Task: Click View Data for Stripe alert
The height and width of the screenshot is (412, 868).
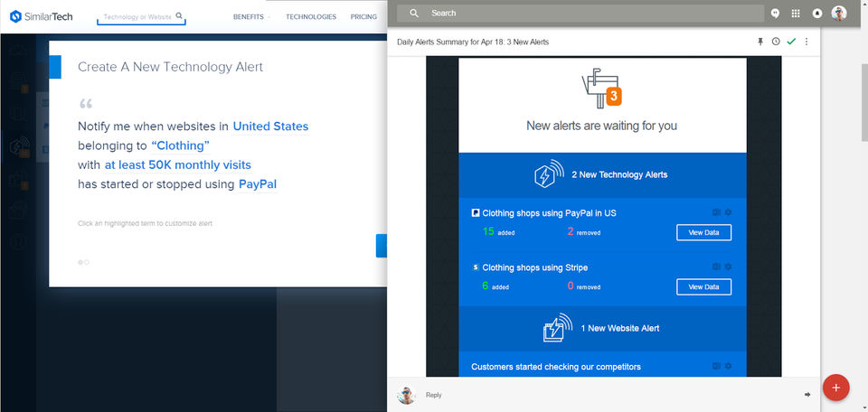Action: tap(703, 287)
